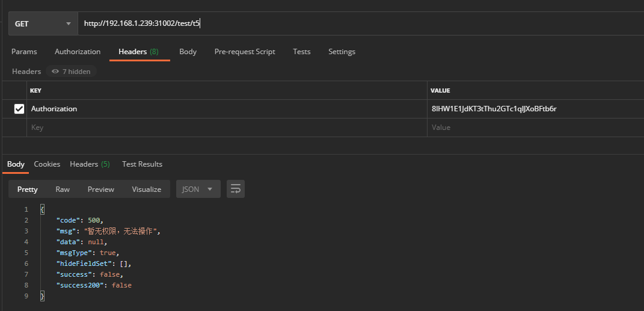
Task: Toggle the 7 hidden headers eye icon
Action: pos(55,72)
